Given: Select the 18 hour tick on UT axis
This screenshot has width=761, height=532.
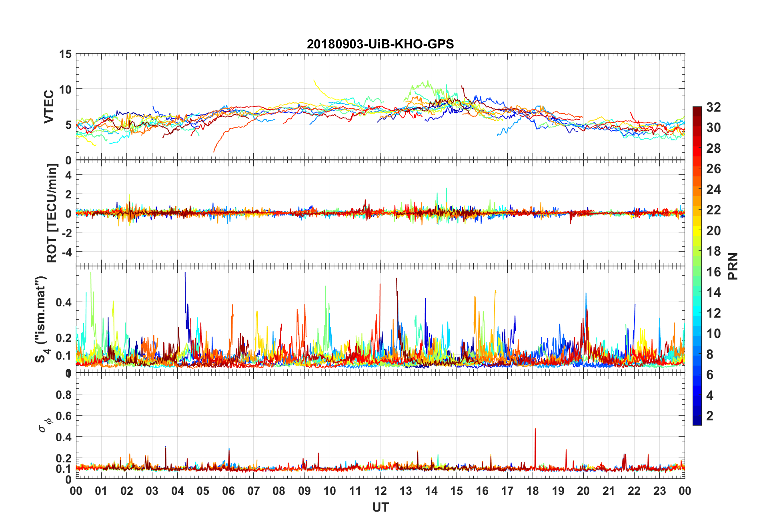Looking at the screenshot, I should [533, 491].
